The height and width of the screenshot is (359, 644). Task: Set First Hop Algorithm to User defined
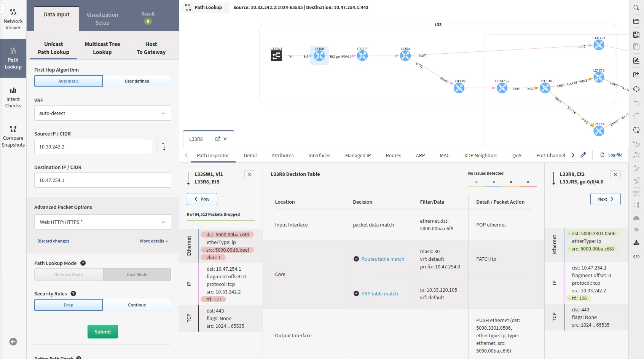pyautogui.click(x=137, y=81)
